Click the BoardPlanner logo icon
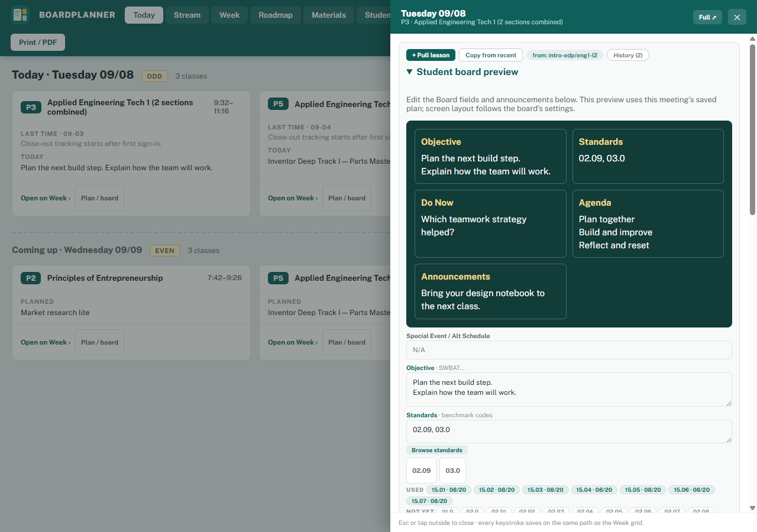757x532 pixels. 20,15
